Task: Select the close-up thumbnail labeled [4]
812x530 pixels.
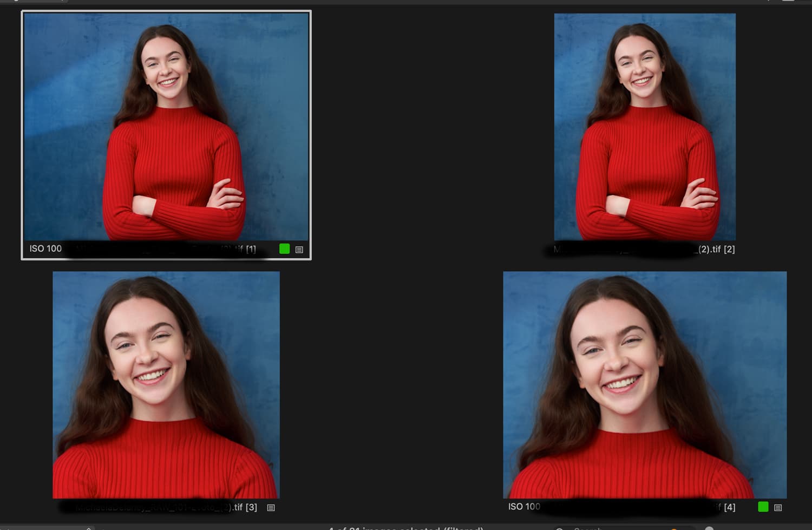Action: click(x=645, y=385)
